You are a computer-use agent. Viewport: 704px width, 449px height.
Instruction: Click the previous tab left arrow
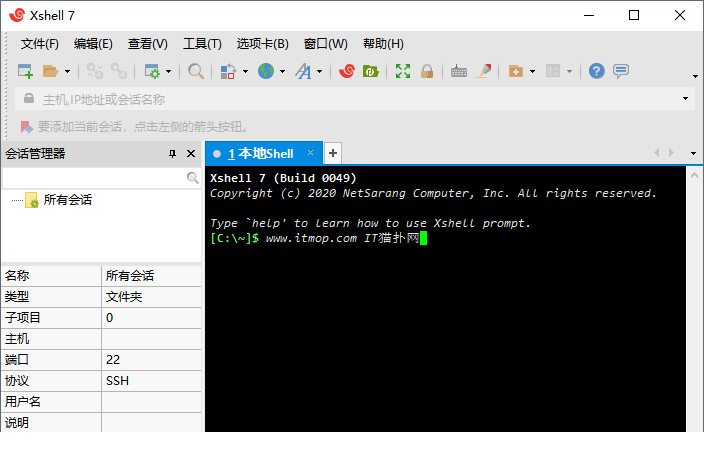coord(657,153)
